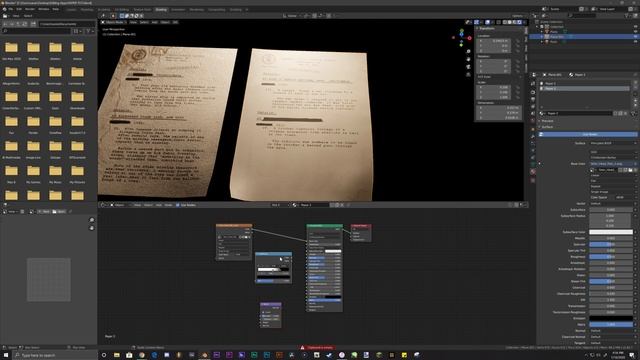Switch to the Shading workspace tab
This screenshot has width=640, height=360.
tap(161, 9)
